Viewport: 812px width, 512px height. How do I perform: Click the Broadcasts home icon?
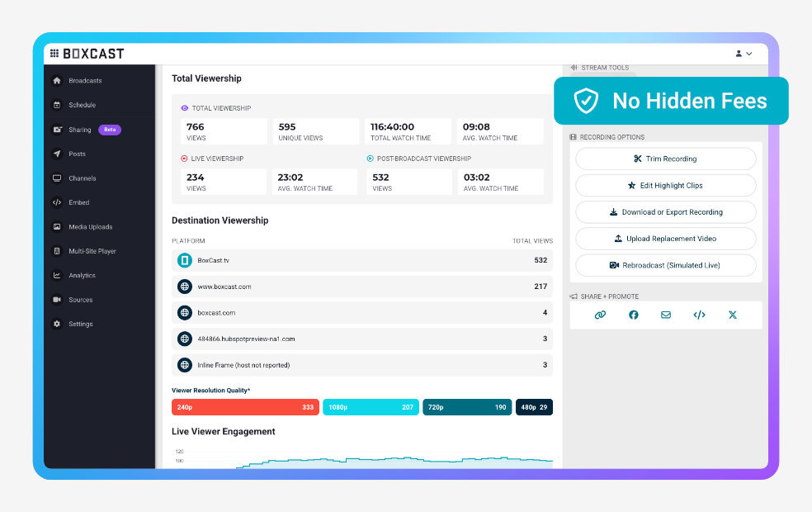point(57,80)
